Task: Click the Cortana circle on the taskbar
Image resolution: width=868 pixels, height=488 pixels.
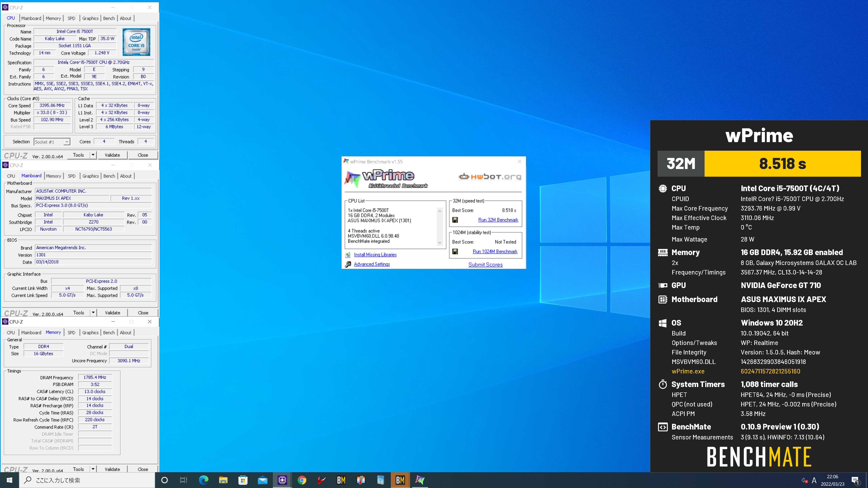Action: coord(164,480)
